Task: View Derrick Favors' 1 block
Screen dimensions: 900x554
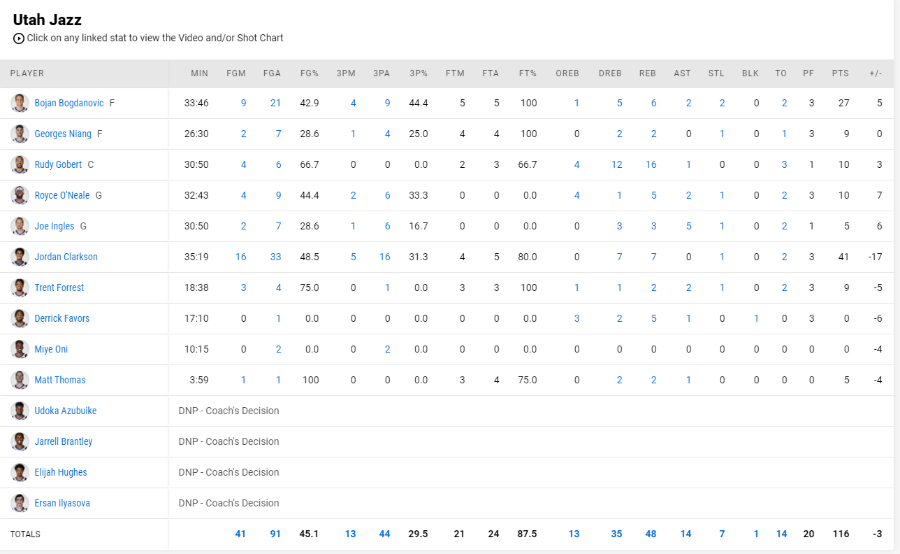Action: pos(757,318)
